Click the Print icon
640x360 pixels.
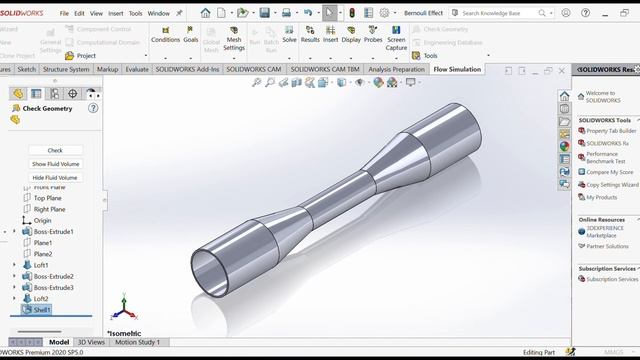[x=287, y=13]
